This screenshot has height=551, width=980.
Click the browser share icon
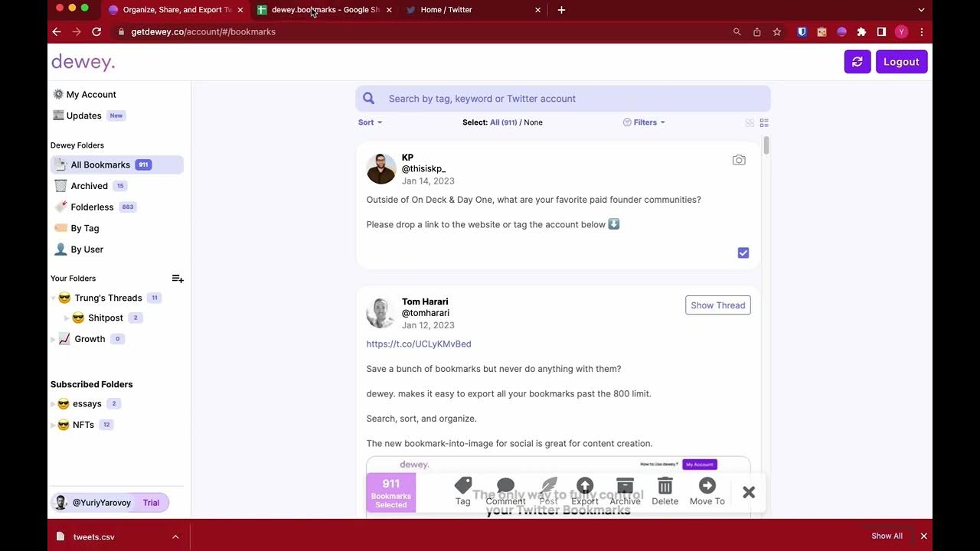pos(757,32)
